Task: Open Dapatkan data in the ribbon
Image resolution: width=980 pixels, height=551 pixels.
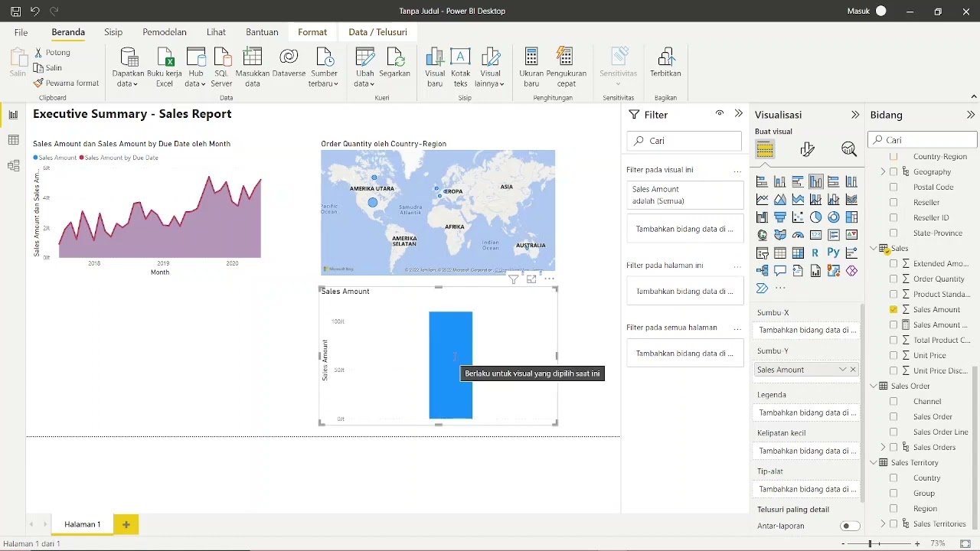Action: [128, 67]
